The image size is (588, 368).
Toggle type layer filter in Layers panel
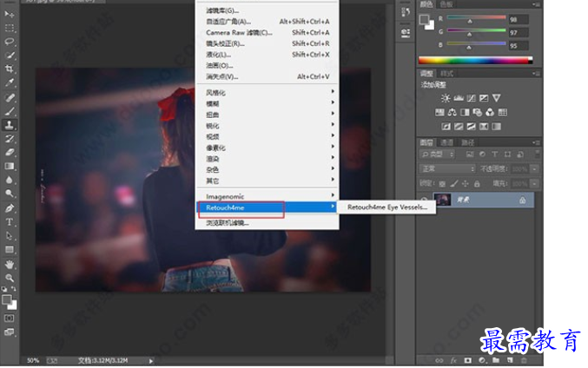click(494, 154)
